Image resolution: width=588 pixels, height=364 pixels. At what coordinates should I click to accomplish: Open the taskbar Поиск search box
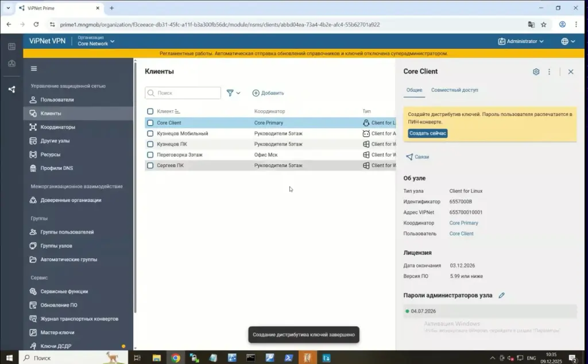coord(73,358)
